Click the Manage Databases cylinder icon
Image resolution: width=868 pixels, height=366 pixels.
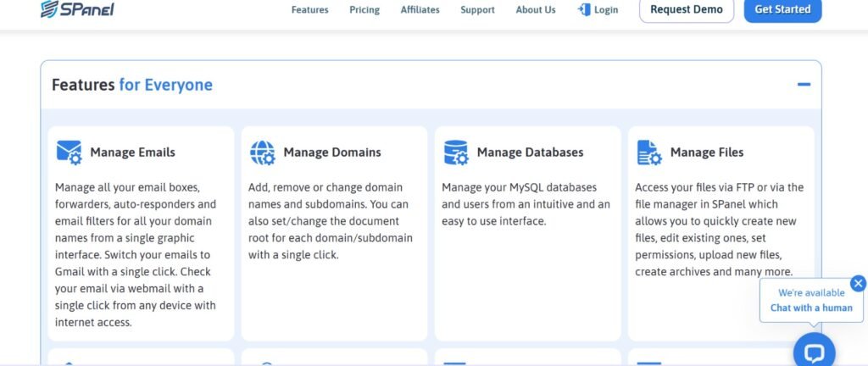pyautogui.click(x=455, y=152)
